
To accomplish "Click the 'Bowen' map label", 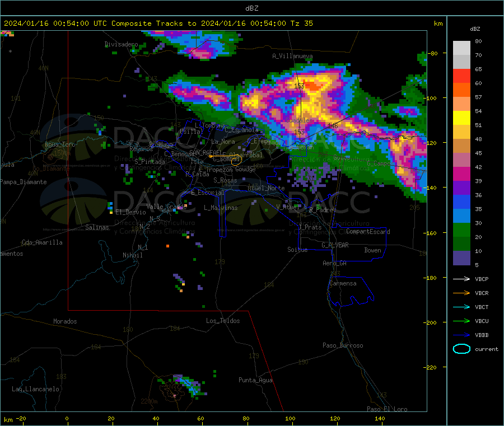I will coord(372,250).
